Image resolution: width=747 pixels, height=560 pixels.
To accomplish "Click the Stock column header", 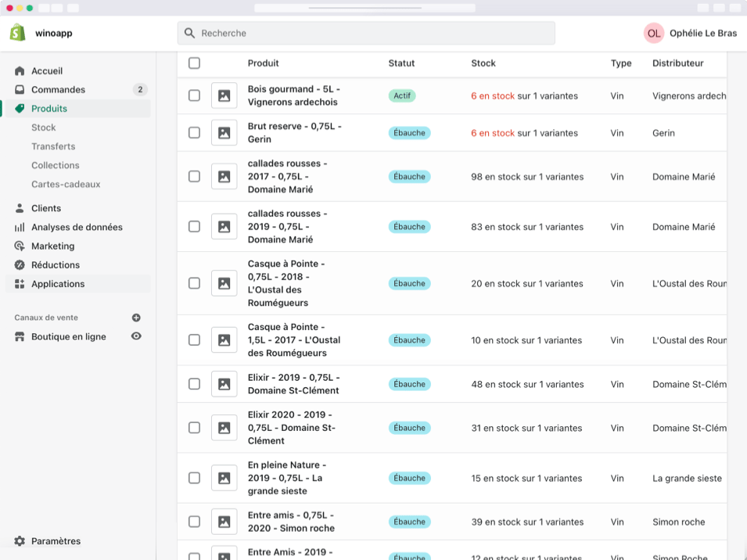I will tap(483, 63).
